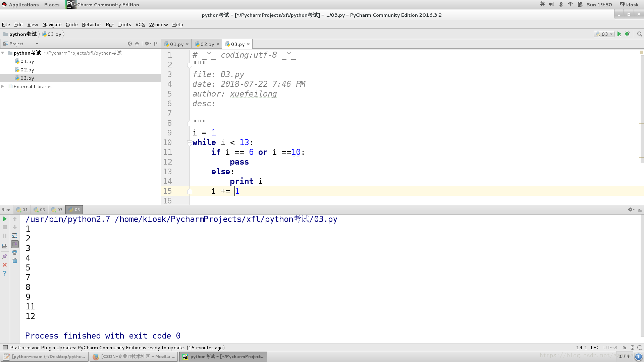Screen dimensions: 644x362
Task: Open the Run menu in menu bar
Action: (109, 24)
